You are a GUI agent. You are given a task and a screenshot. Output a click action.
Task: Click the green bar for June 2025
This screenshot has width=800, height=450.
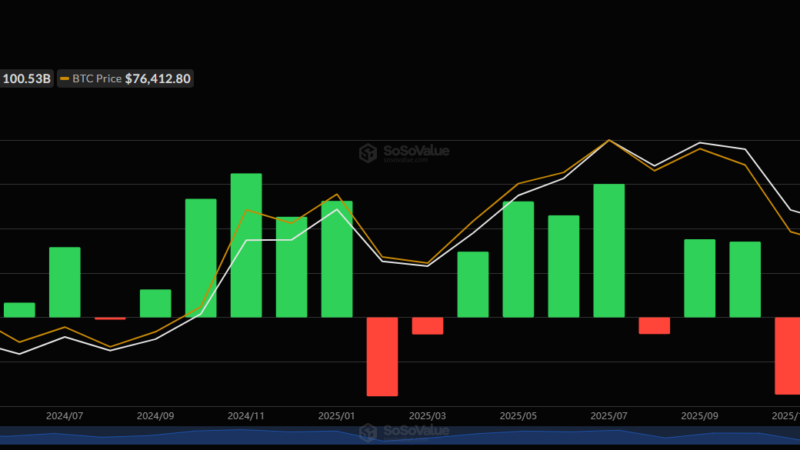564,266
